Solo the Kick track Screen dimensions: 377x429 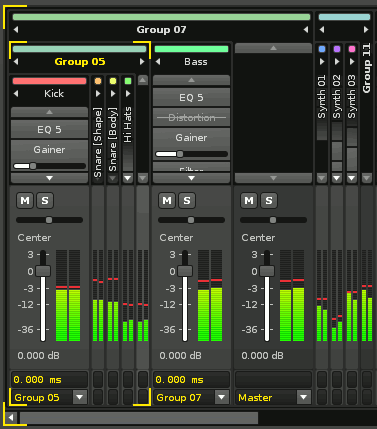pyautogui.click(x=45, y=201)
